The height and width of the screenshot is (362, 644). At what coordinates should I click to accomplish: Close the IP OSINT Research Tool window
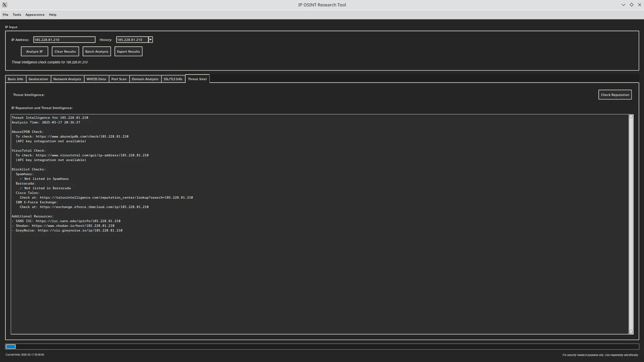point(640,5)
